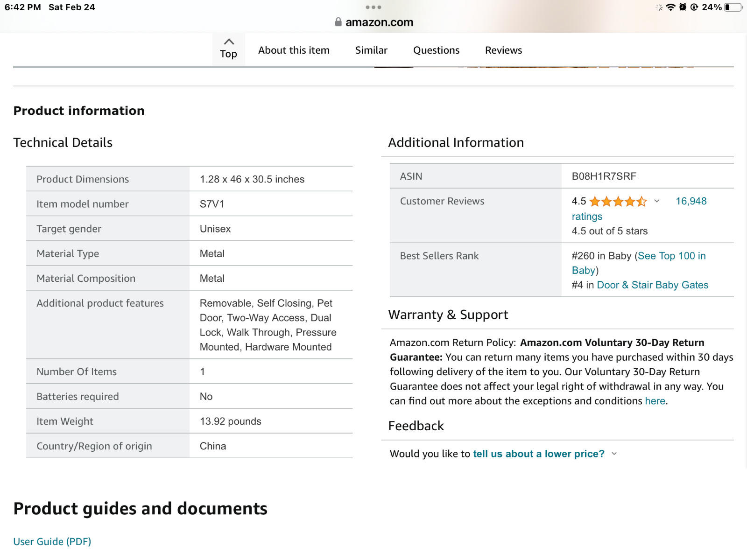The image size is (747, 560).
Task: Open the About this item section tab
Action: pyautogui.click(x=294, y=50)
